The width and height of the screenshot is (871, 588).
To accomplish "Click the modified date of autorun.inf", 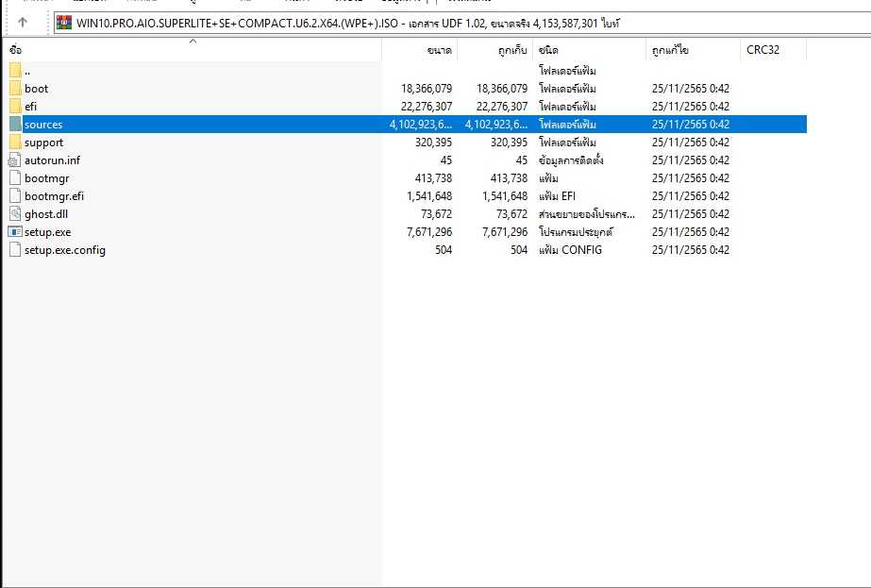I will point(691,160).
